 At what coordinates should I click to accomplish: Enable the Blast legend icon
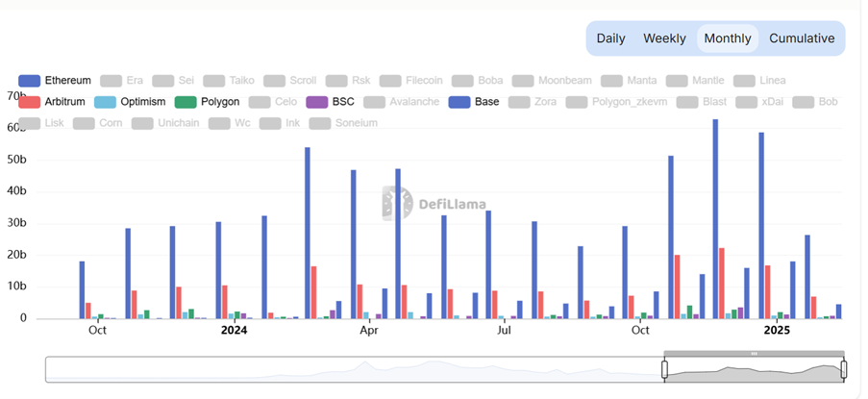tap(688, 102)
